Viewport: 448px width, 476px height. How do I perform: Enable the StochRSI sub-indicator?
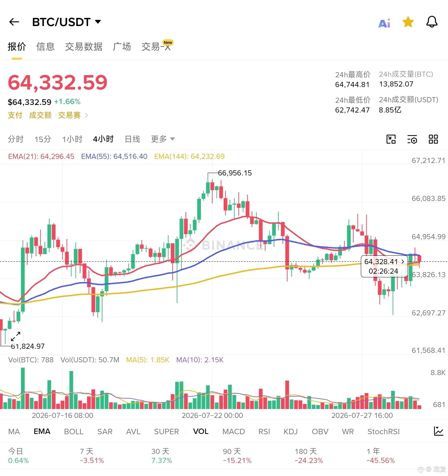tap(383, 431)
